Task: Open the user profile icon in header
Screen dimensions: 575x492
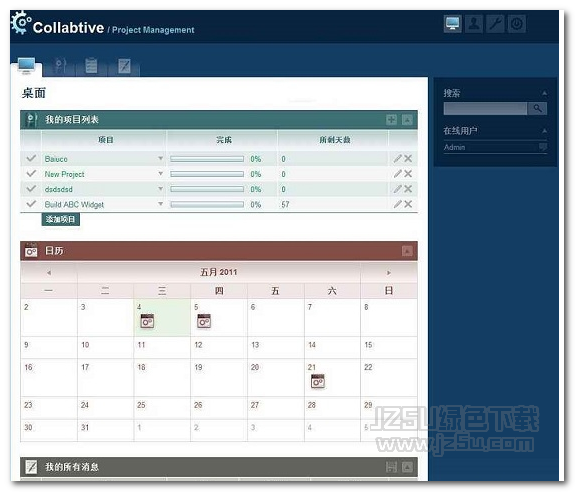Action: tap(474, 24)
